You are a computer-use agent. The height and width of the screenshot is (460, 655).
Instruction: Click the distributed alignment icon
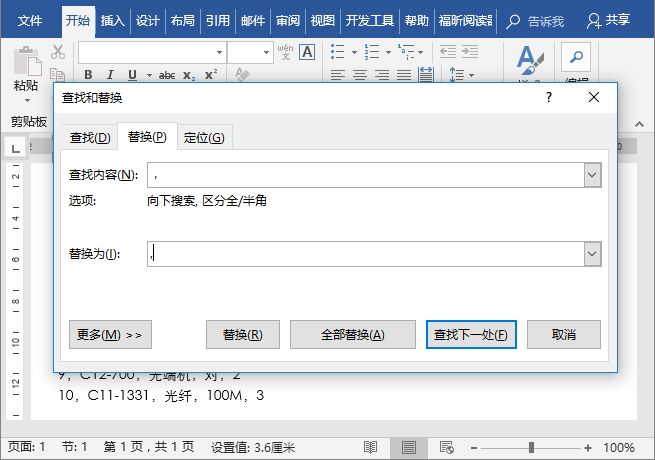[426, 74]
